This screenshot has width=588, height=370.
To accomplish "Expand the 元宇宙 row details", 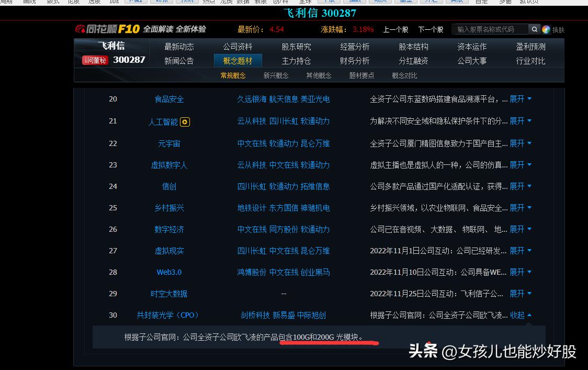I will (x=521, y=143).
